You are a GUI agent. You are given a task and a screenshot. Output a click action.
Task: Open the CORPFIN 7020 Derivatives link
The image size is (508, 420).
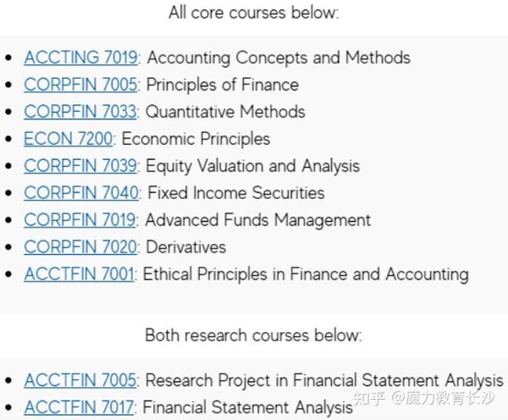point(80,247)
